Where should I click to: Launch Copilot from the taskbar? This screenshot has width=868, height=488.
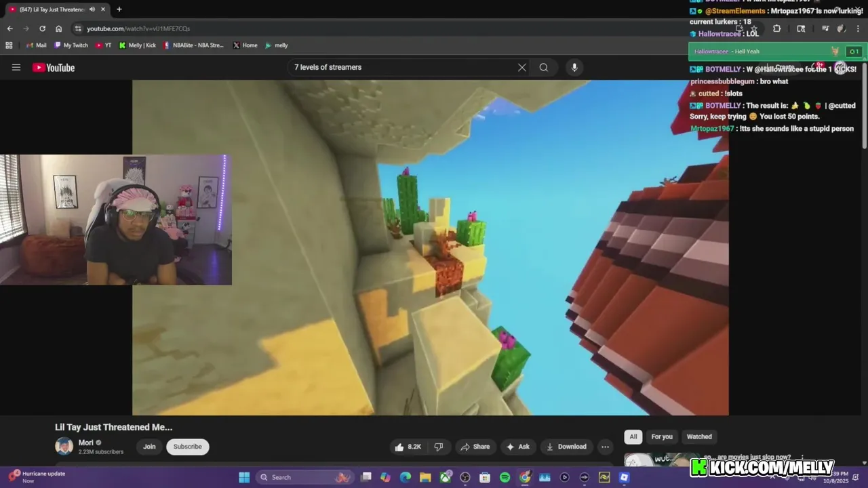[x=386, y=477]
